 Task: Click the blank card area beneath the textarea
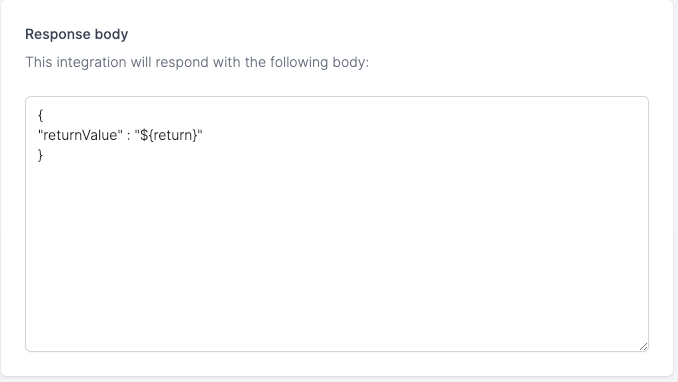tap(337, 363)
